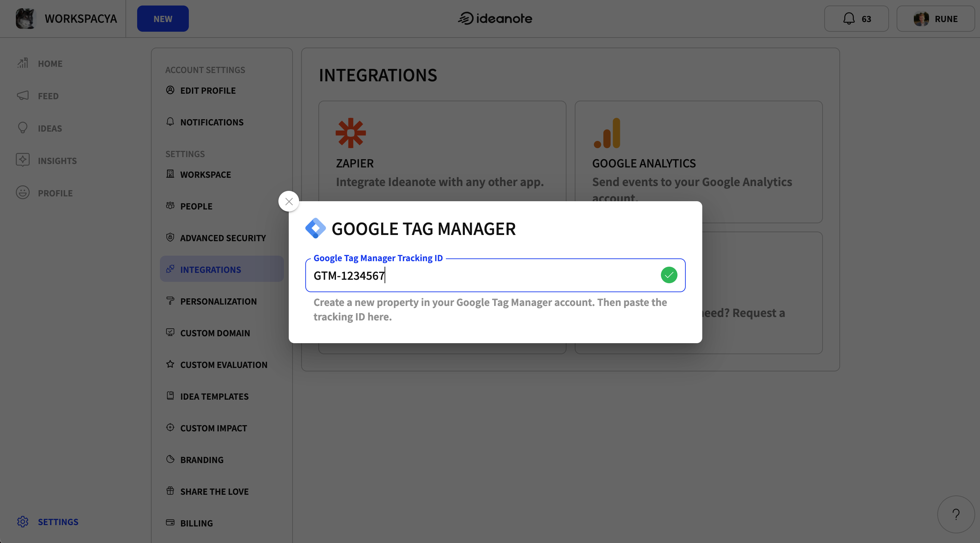
Task: Click the NEW button
Action: (x=162, y=18)
